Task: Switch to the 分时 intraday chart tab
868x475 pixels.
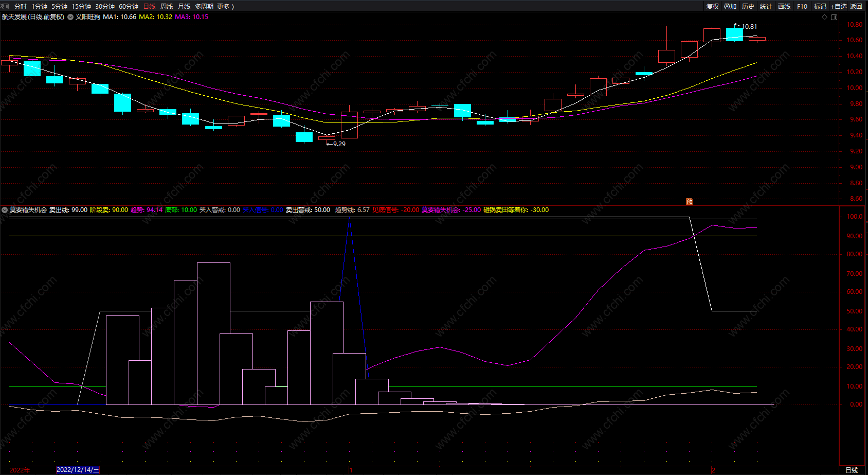Action: click(21, 7)
